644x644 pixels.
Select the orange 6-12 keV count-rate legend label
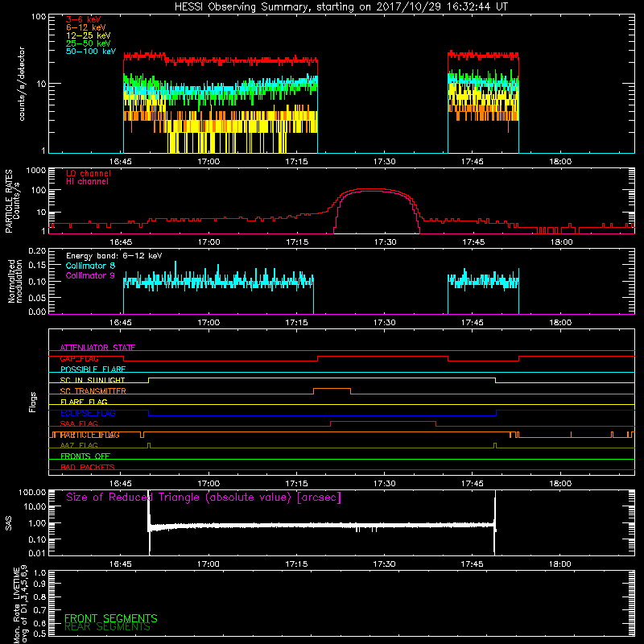[x=86, y=27]
